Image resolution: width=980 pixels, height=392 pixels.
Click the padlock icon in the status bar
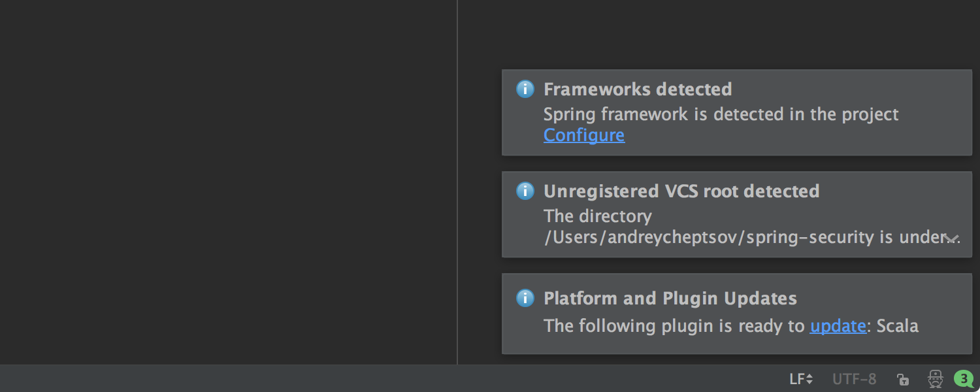point(903,379)
